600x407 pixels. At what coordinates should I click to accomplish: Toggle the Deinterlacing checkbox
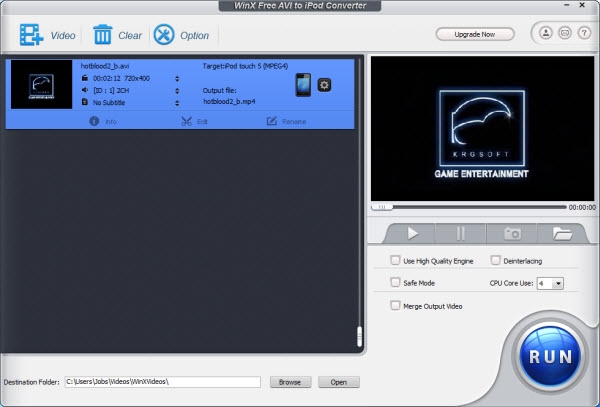click(x=495, y=260)
